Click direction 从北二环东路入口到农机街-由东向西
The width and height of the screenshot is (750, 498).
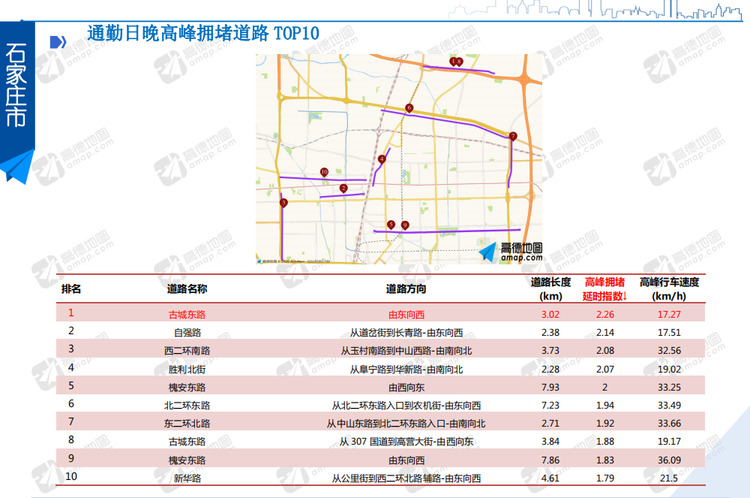coord(406,406)
